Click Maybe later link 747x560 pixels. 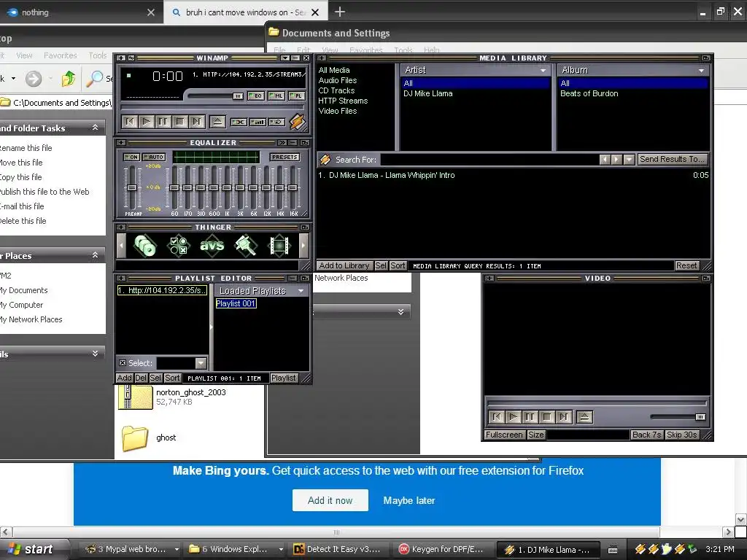coord(409,500)
